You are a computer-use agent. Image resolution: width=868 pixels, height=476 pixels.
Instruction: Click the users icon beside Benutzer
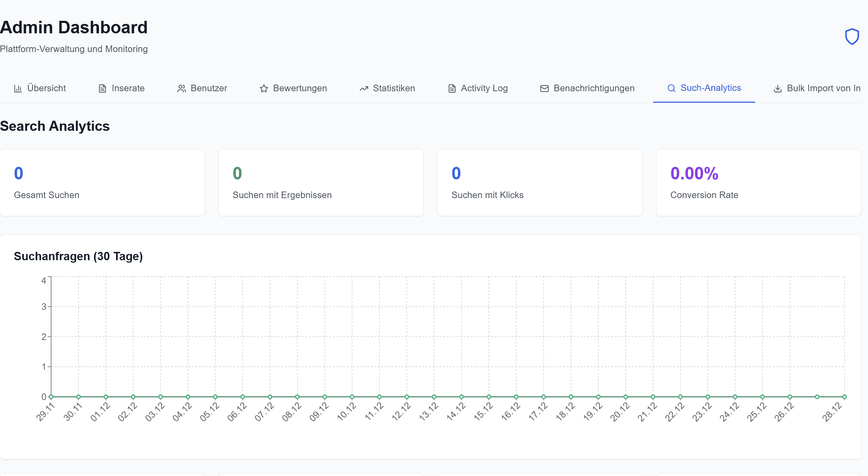point(181,88)
